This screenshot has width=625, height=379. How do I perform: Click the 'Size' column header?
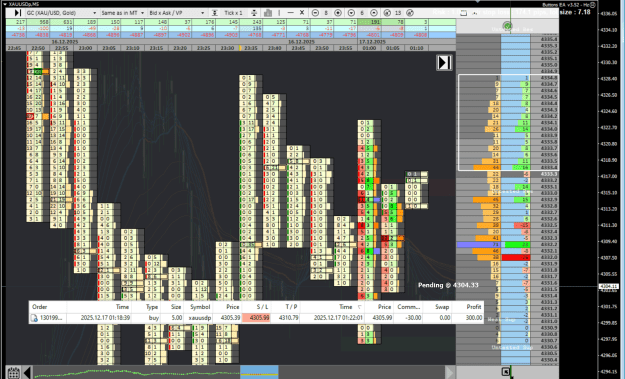pos(172,307)
